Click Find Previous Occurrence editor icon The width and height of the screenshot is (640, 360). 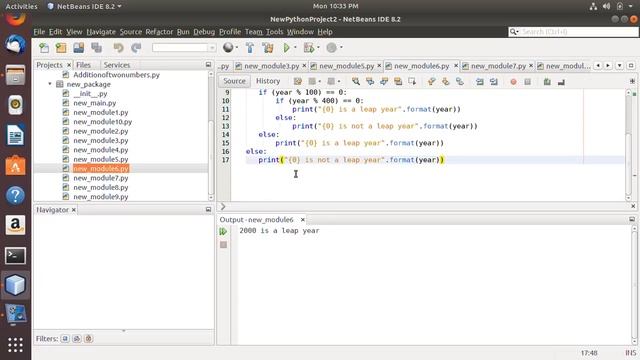[x=370, y=82]
